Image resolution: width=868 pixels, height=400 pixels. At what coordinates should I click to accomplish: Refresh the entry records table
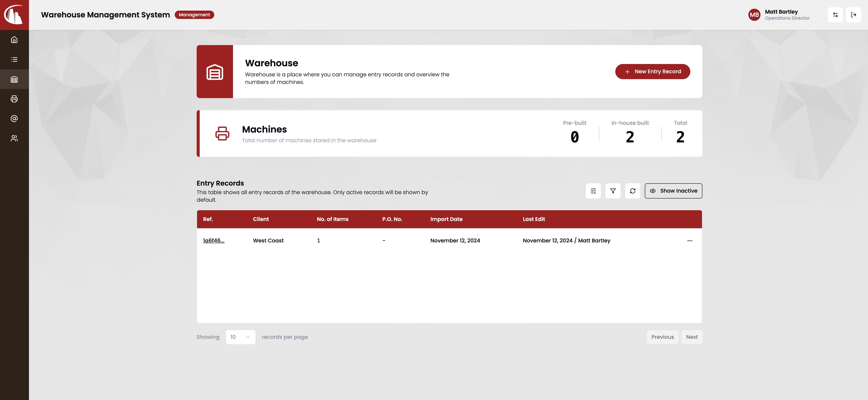[x=633, y=191]
